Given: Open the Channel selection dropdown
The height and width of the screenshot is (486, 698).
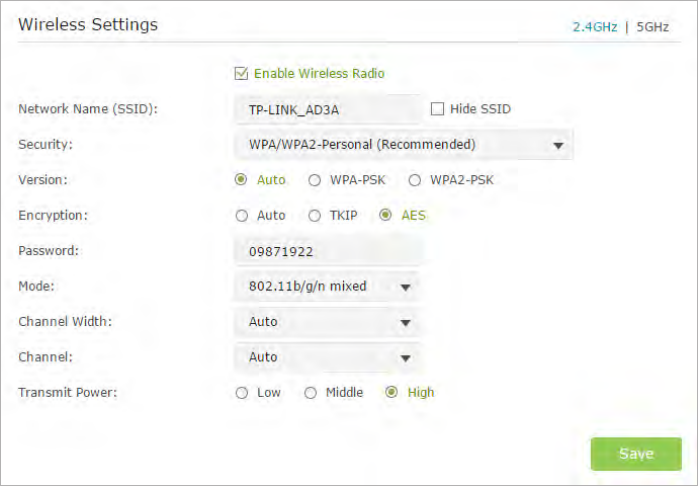Looking at the screenshot, I should pos(326,357).
